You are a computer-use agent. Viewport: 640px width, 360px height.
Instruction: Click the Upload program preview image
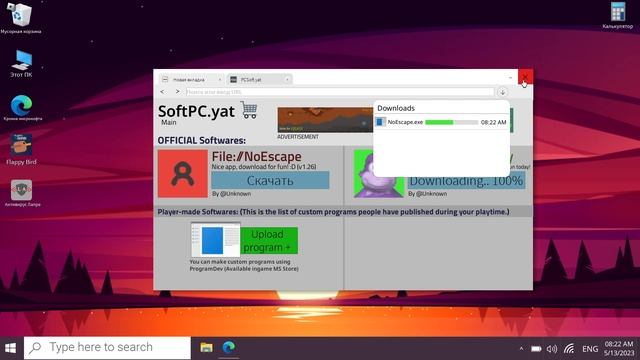216,240
